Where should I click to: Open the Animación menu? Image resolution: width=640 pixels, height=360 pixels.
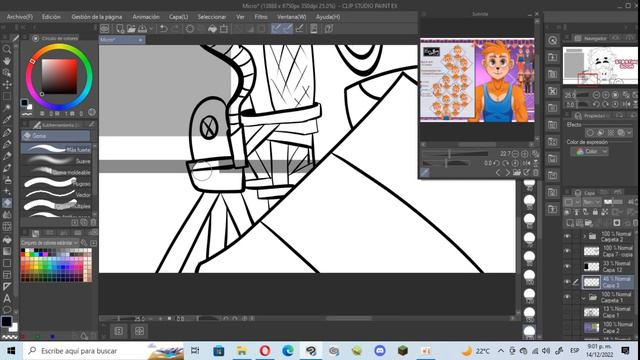click(146, 17)
